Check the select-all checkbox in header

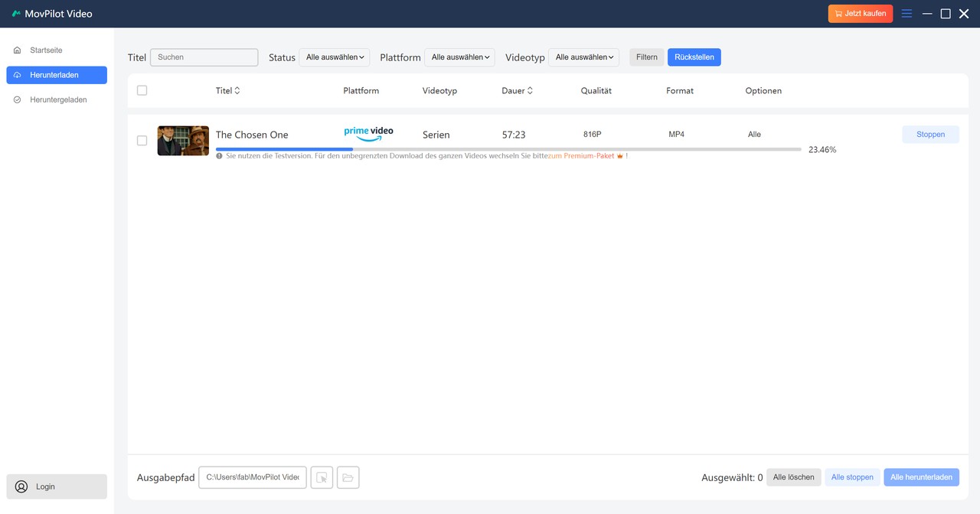(x=142, y=89)
